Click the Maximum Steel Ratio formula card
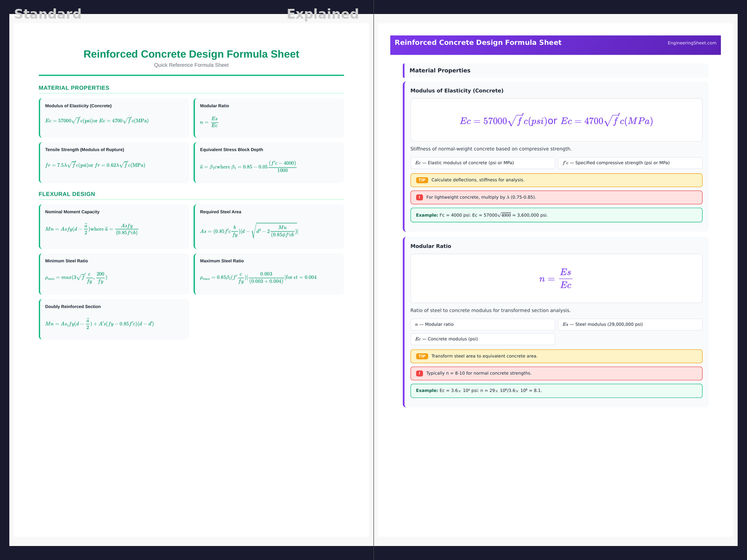The image size is (747, 560). tap(269, 274)
